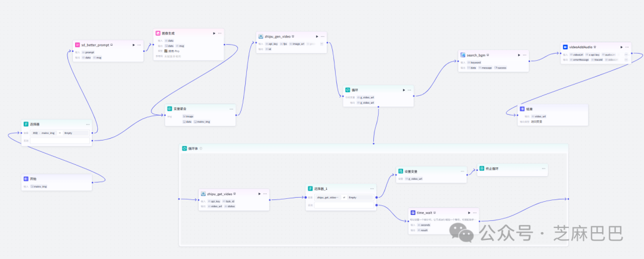644x259 pixels.
Task: Run the zhipu_gen_video node
Action: pyautogui.click(x=317, y=36)
